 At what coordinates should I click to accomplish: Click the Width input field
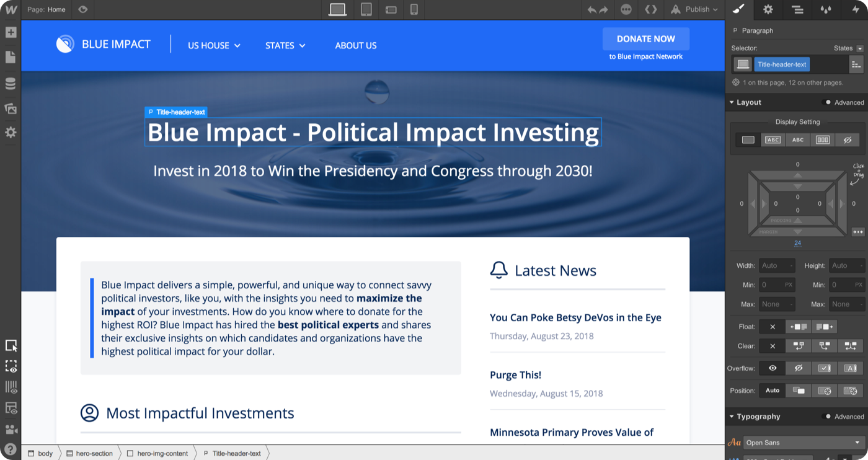click(777, 266)
